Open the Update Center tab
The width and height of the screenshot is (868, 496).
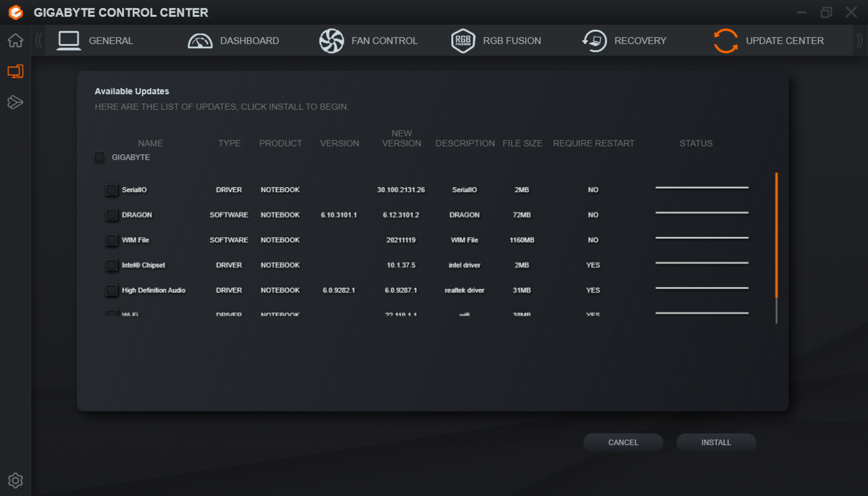tap(769, 41)
